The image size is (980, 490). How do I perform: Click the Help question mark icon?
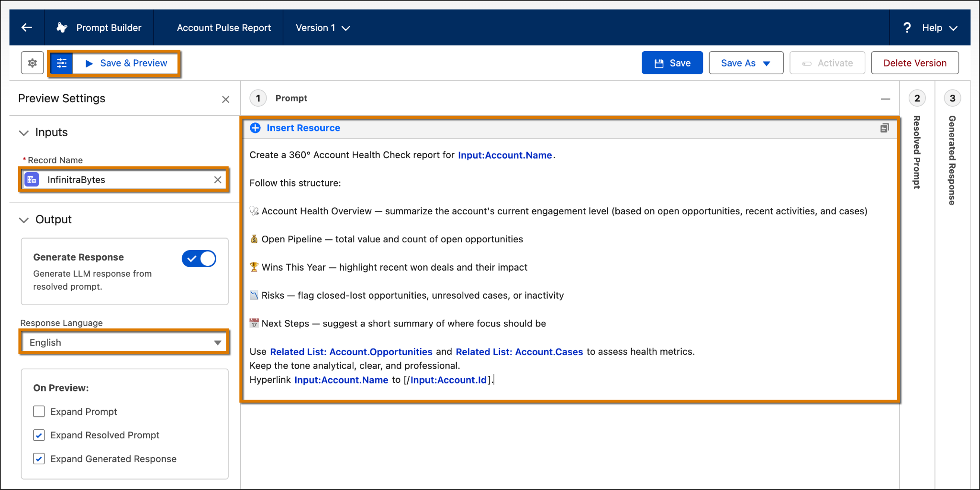click(907, 28)
